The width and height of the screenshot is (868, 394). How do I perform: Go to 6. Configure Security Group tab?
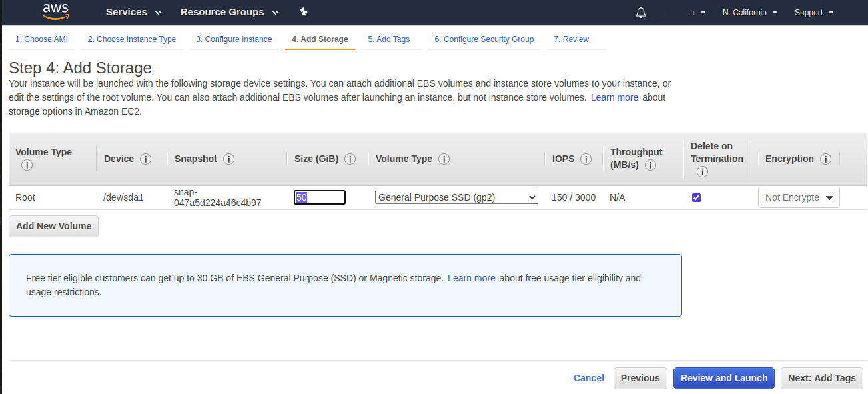click(484, 39)
